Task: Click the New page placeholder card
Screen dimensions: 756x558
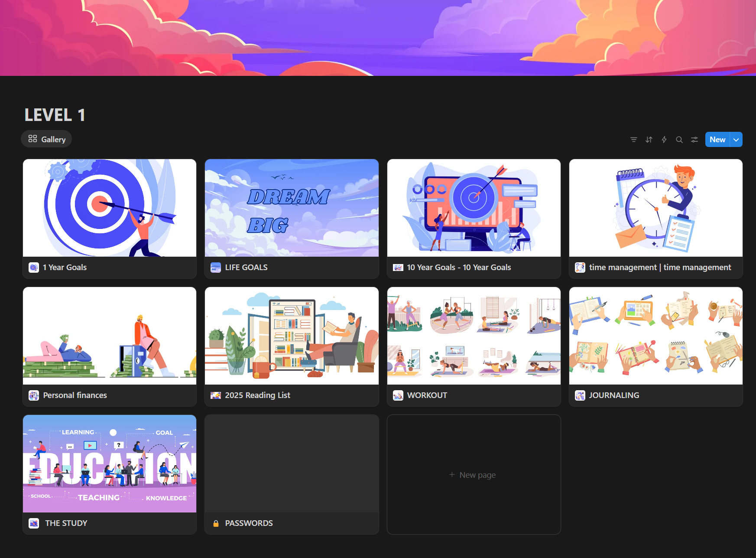Action: coord(473,474)
